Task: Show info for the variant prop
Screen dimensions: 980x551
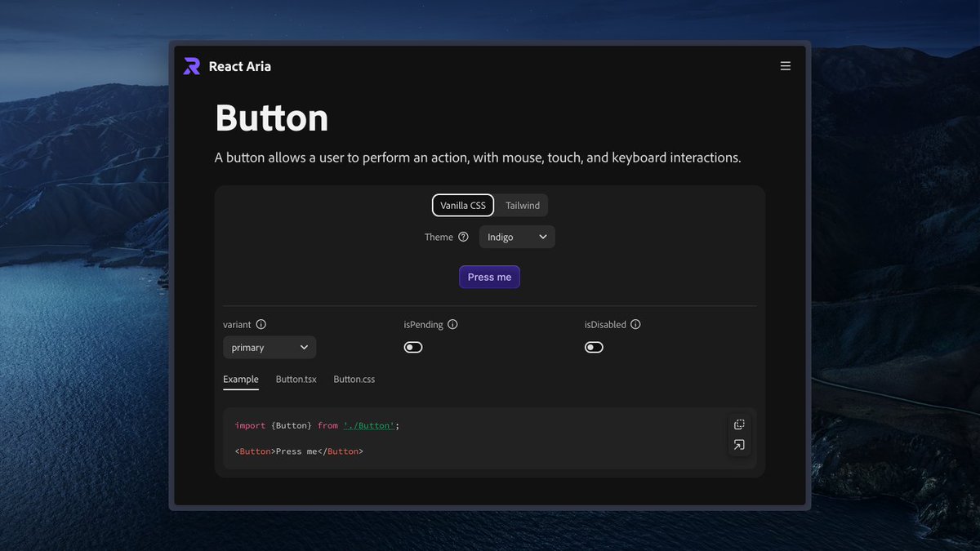Action: [x=261, y=324]
